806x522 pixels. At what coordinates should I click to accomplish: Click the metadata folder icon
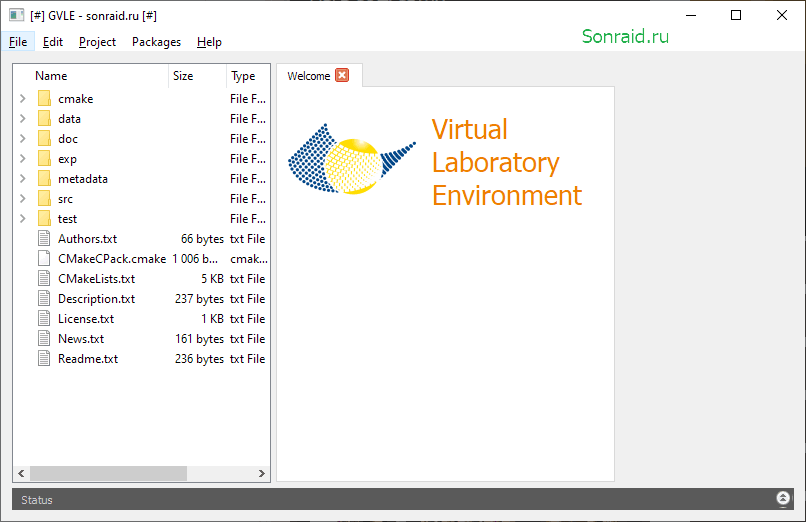(x=45, y=178)
